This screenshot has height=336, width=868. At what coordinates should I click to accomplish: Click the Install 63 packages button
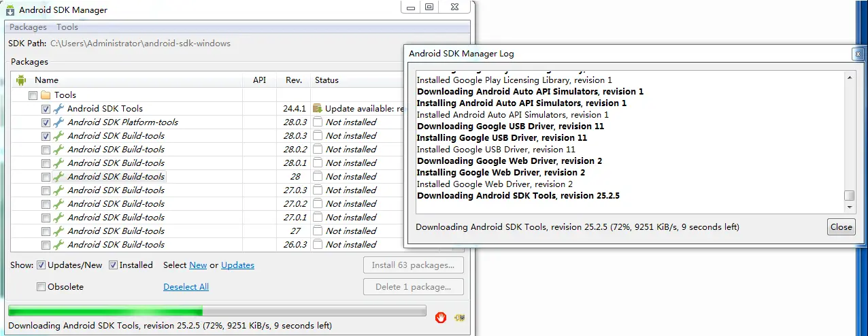[414, 265]
